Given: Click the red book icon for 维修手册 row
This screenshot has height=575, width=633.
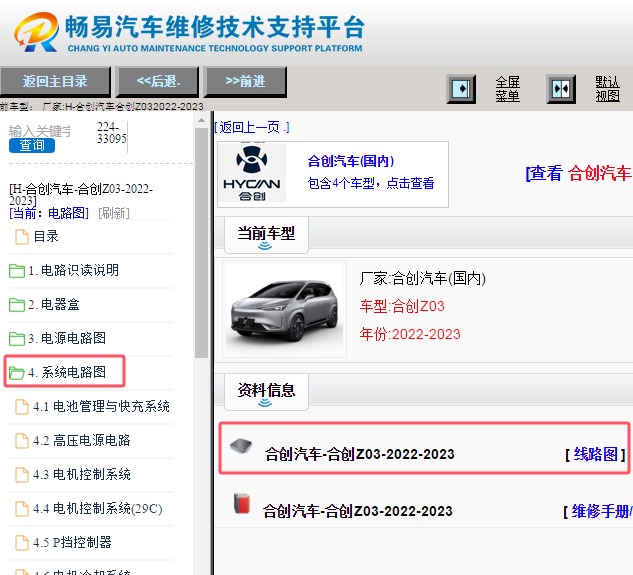Looking at the screenshot, I should tap(242, 503).
